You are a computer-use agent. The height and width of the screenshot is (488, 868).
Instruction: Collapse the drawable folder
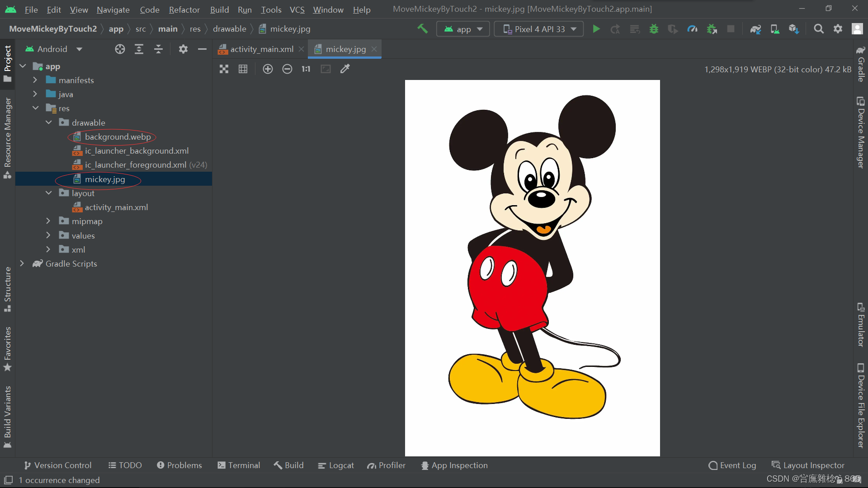pos(48,122)
